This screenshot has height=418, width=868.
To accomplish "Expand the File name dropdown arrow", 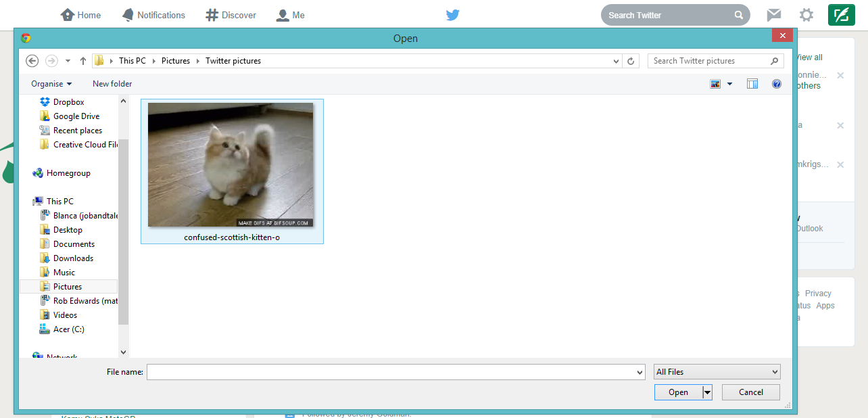I will (640, 372).
